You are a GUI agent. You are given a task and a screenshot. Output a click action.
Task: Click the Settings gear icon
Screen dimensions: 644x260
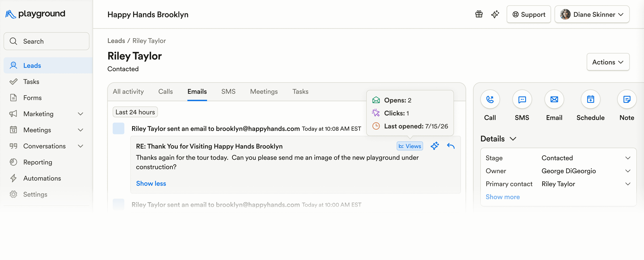tap(13, 194)
